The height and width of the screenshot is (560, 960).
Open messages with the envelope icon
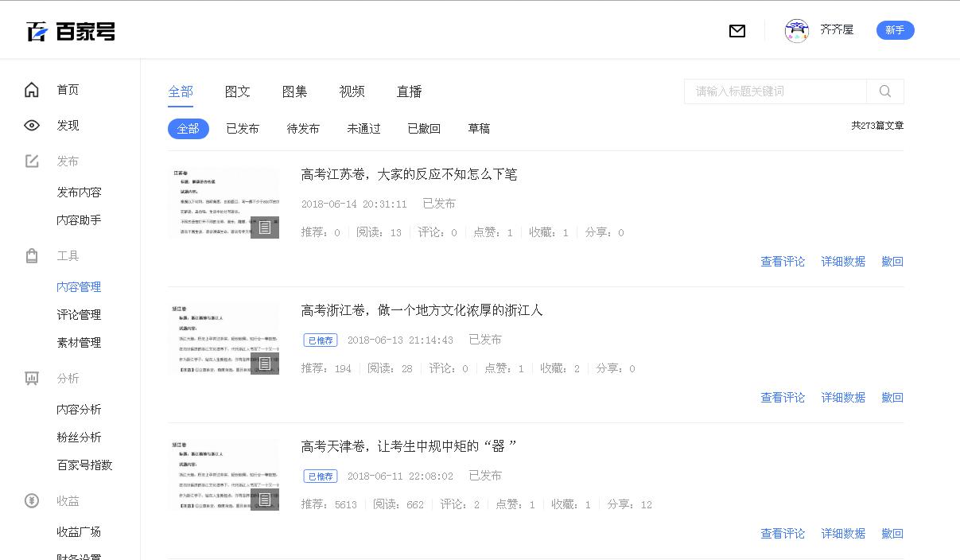point(737,31)
